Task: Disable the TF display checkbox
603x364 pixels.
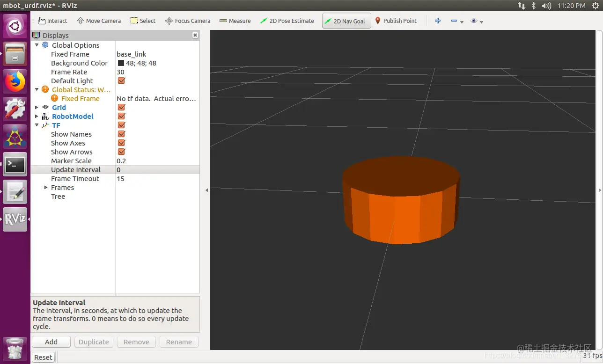Action: point(121,125)
